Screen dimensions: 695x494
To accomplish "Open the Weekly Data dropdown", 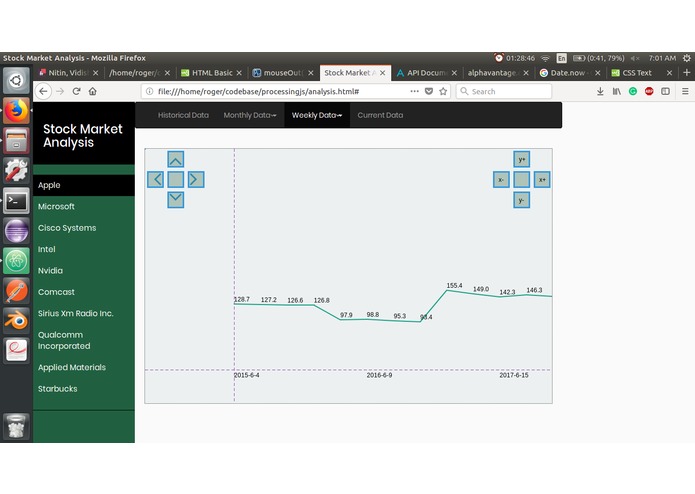I will click(317, 115).
